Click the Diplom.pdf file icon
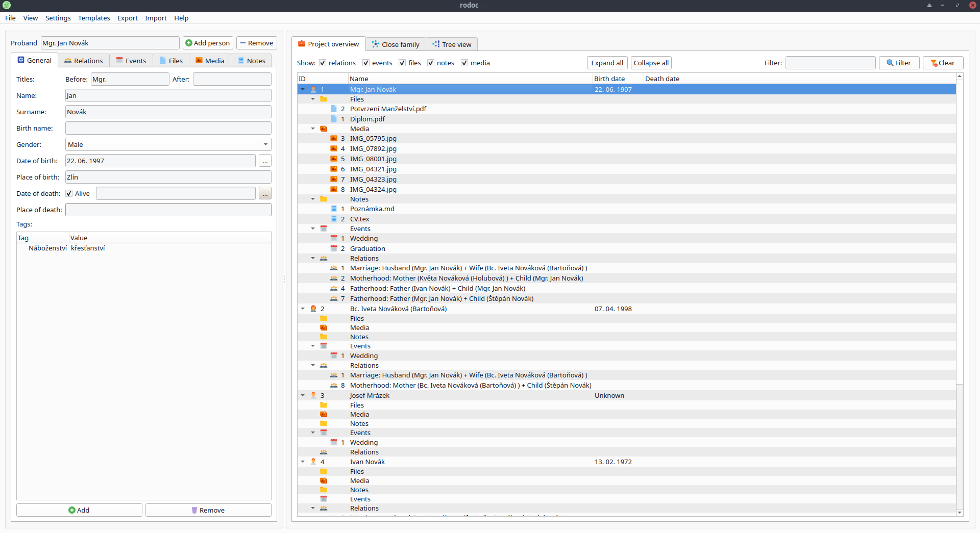This screenshot has width=980, height=533. [334, 119]
